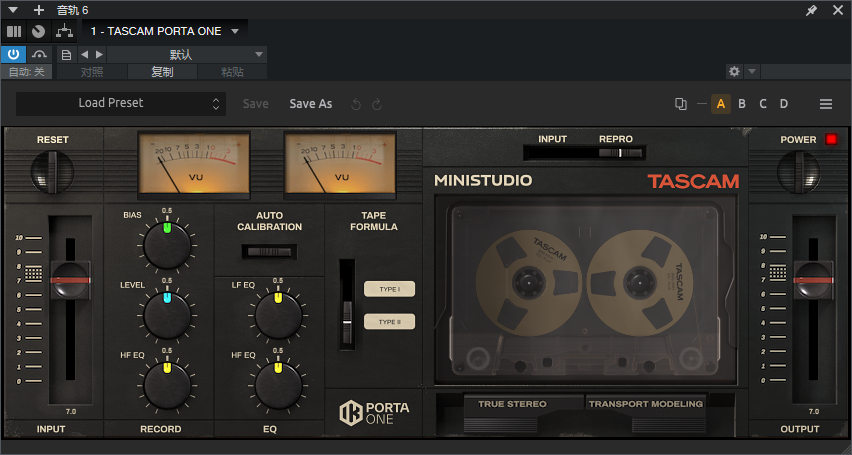Open the title bar triangle menu

click(13, 10)
